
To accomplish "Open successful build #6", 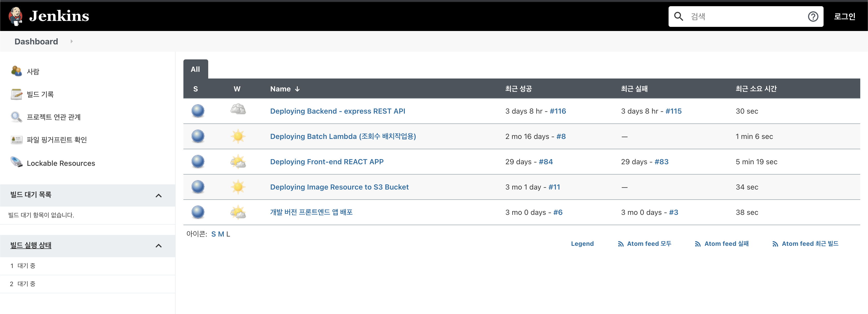I will point(558,212).
